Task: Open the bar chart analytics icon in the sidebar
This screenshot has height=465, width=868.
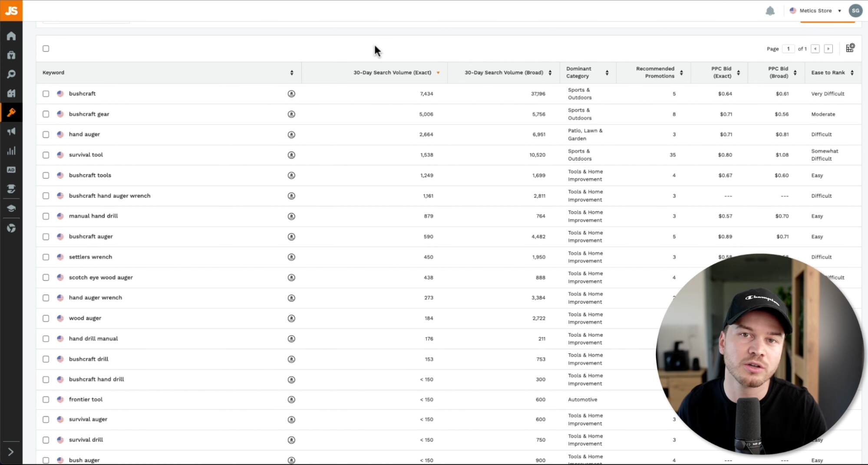Action: pos(11,151)
